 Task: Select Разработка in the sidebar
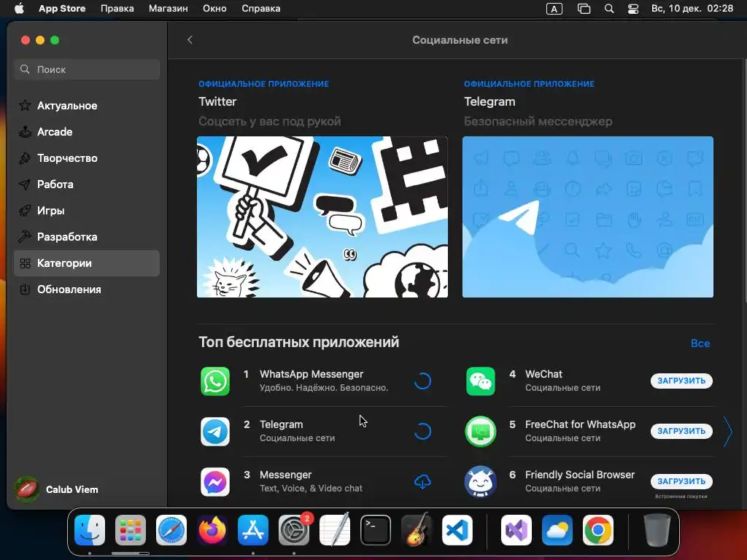(87, 237)
